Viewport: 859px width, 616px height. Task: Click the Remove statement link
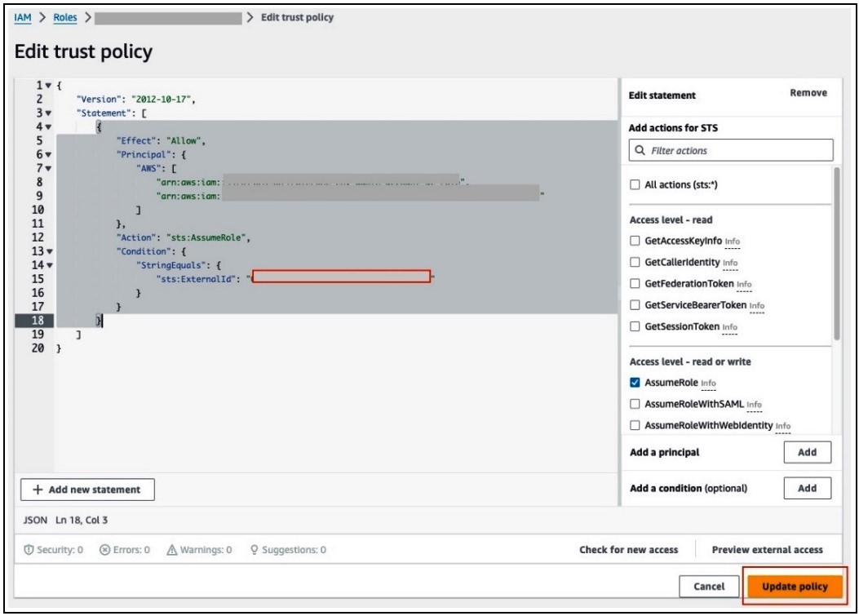click(808, 93)
